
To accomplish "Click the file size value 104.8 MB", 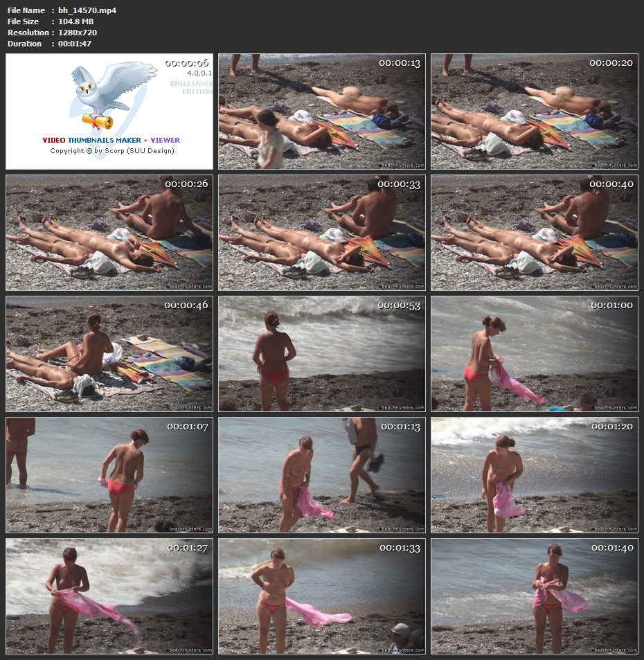I will click(x=77, y=21).
